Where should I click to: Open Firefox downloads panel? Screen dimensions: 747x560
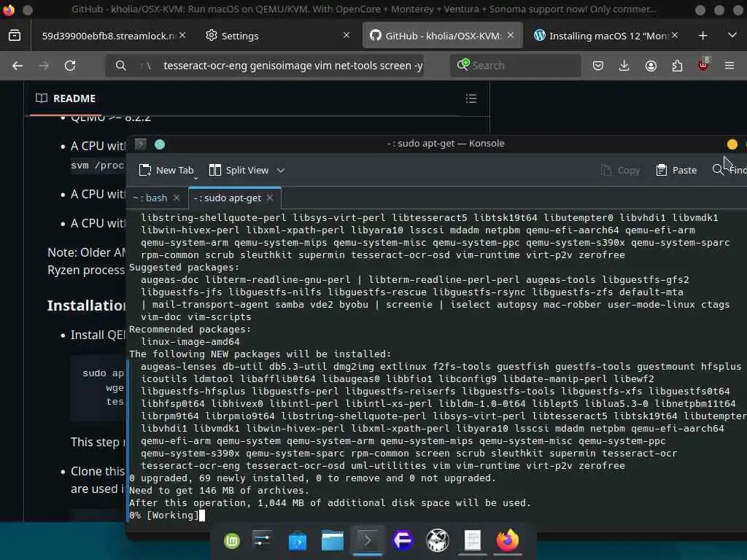point(624,66)
